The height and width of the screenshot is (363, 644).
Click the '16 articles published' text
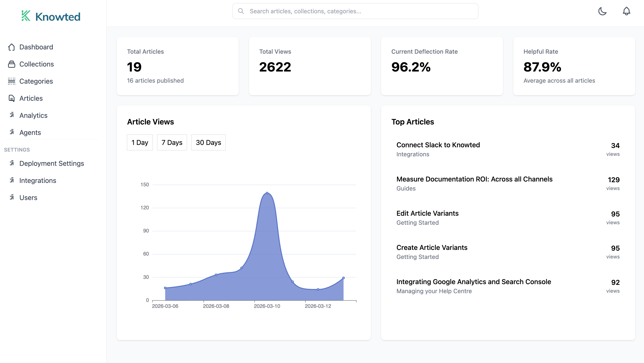[x=155, y=81]
